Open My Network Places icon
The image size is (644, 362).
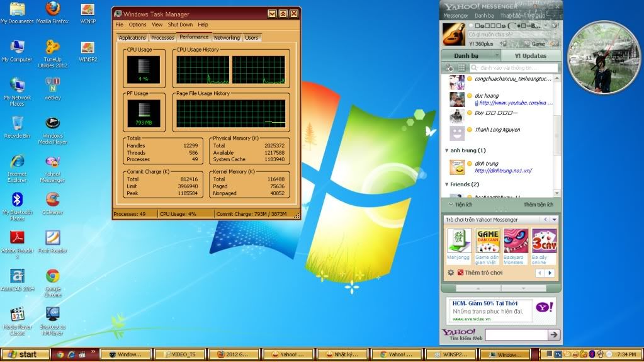[x=17, y=92]
